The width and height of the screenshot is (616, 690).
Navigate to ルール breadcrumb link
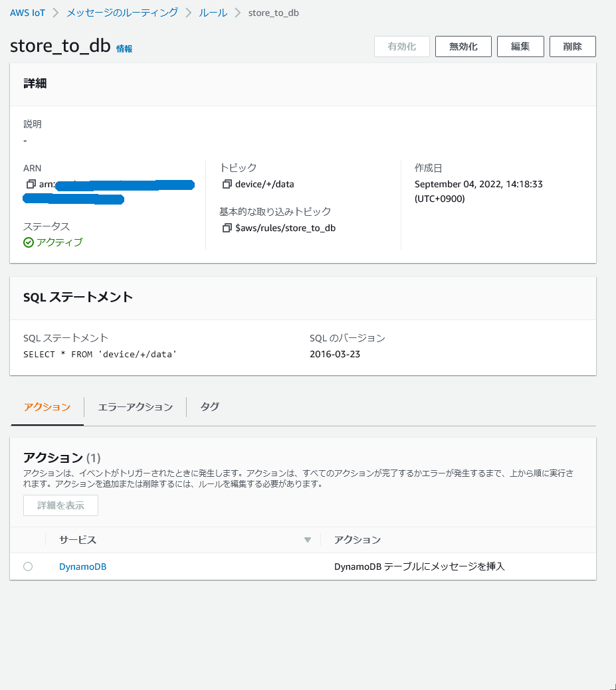(x=213, y=13)
